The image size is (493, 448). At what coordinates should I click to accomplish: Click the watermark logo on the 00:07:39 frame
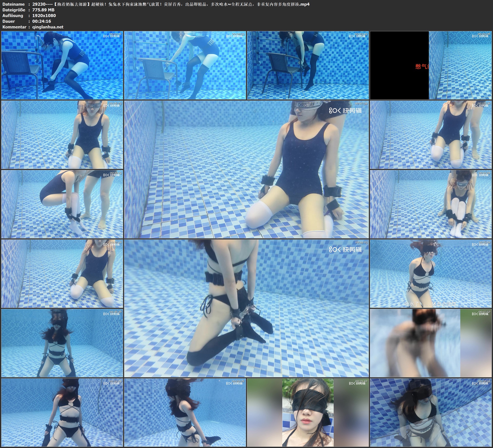pos(345,111)
